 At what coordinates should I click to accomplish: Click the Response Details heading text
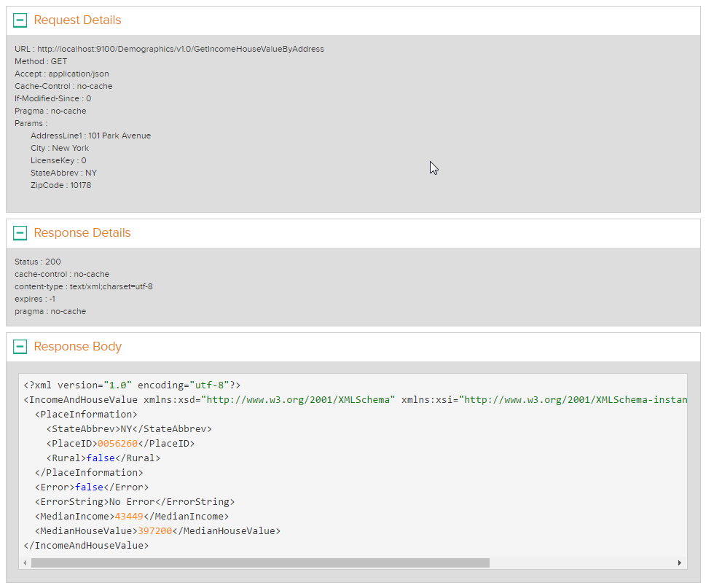(82, 232)
